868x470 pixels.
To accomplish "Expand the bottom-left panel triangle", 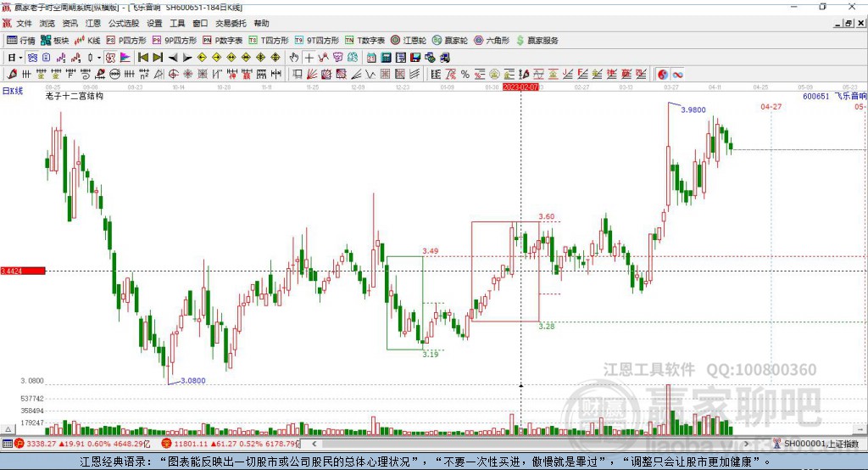I will [x=8, y=429].
